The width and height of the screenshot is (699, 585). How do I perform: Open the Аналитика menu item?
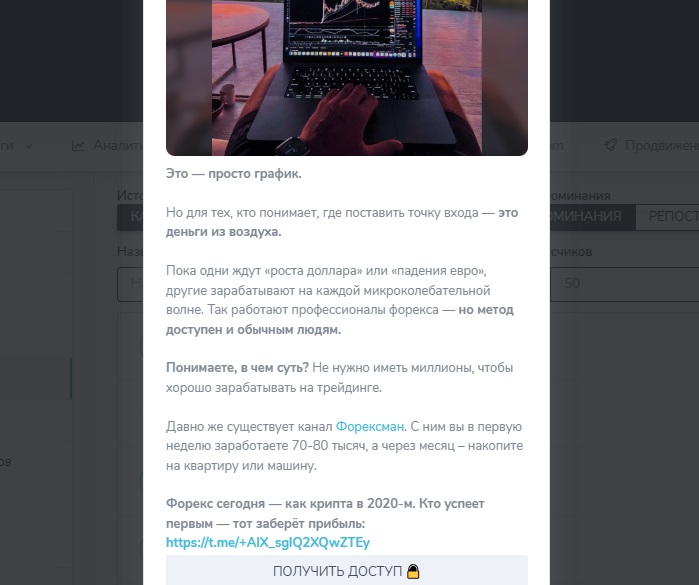pos(107,145)
